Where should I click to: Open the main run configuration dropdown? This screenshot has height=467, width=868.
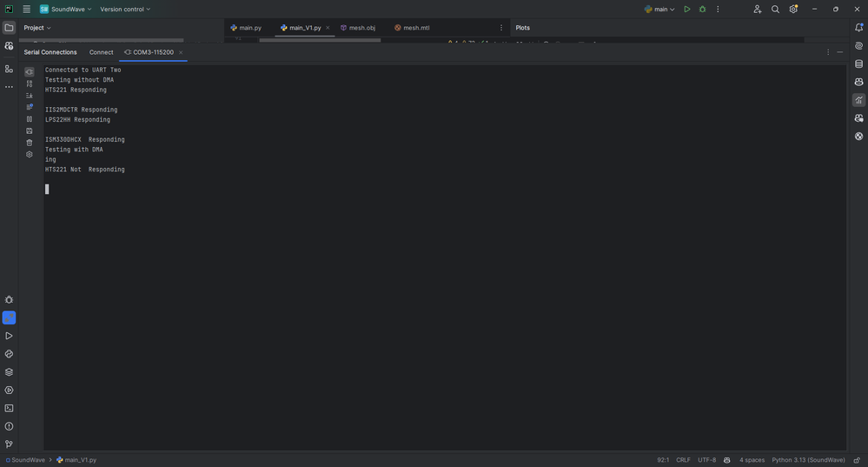click(659, 9)
